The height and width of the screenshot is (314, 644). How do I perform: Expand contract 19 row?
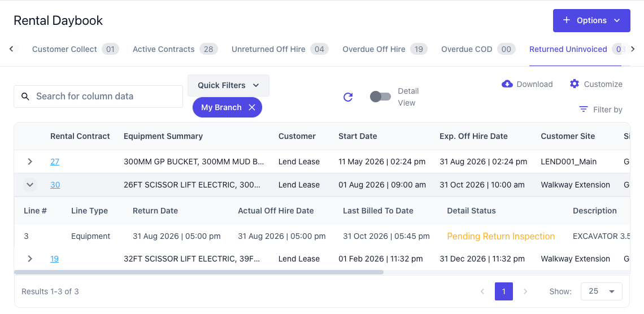click(29, 259)
